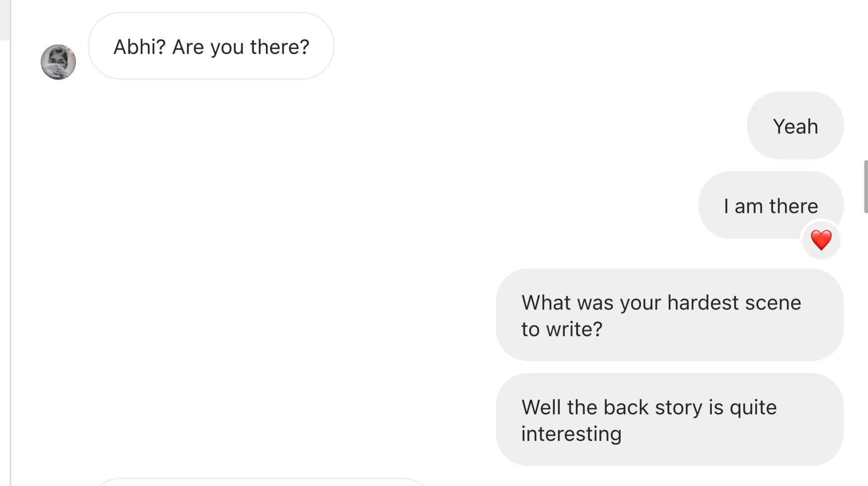Image resolution: width=868 pixels, height=486 pixels.
Task: Click the scrollbar track below the thumb
Action: 866,348
